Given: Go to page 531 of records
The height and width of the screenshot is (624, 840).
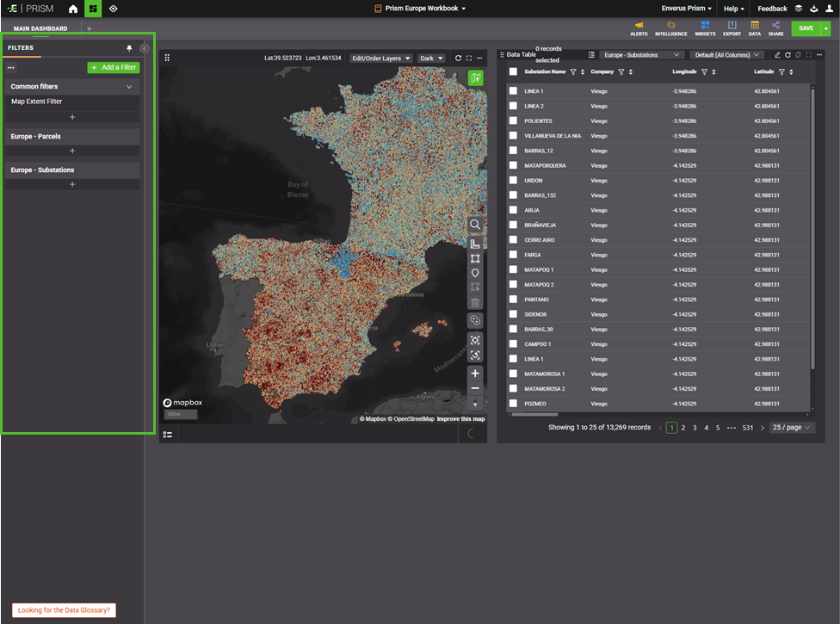Looking at the screenshot, I should click(748, 428).
